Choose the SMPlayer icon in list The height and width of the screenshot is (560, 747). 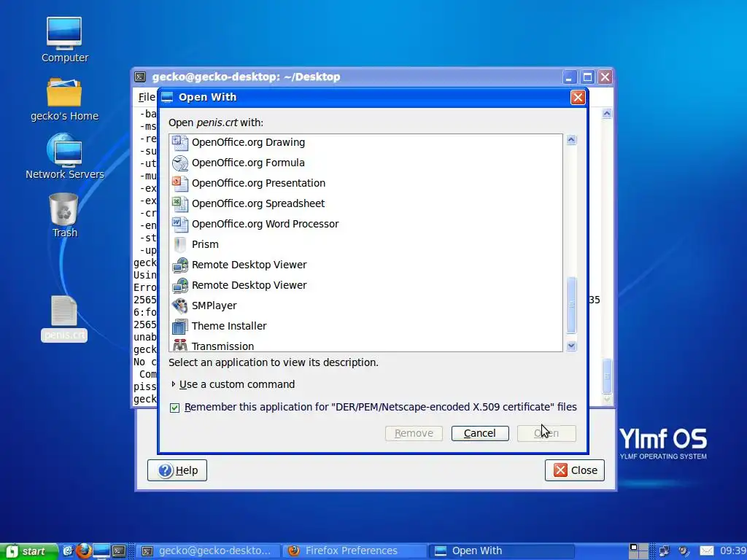point(180,306)
